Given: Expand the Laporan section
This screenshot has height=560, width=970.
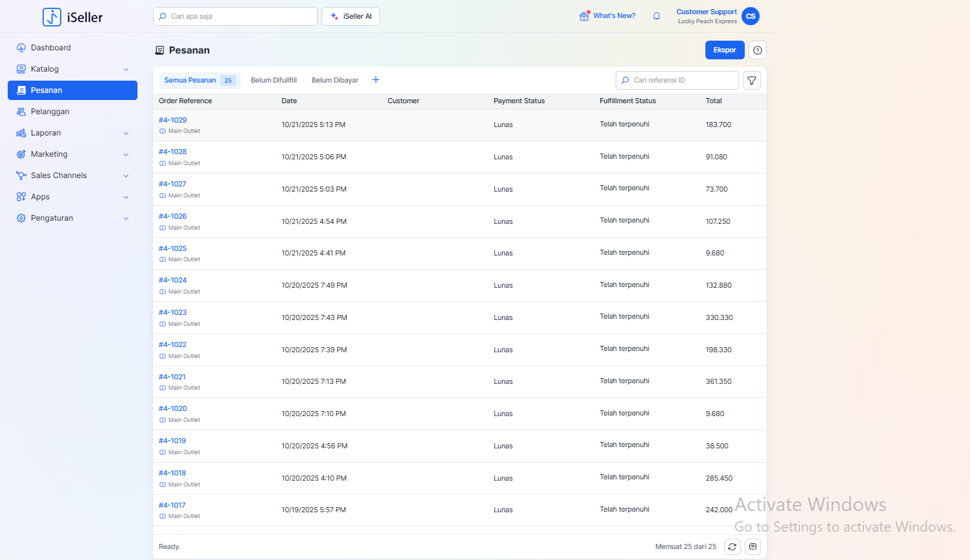Looking at the screenshot, I should pyautogui.click(x=126, y=133).
